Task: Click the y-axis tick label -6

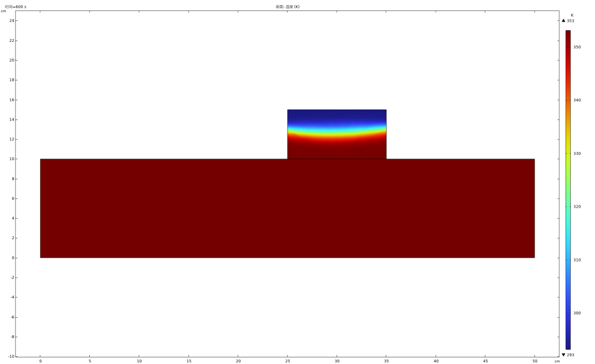Action: [12, 317]
